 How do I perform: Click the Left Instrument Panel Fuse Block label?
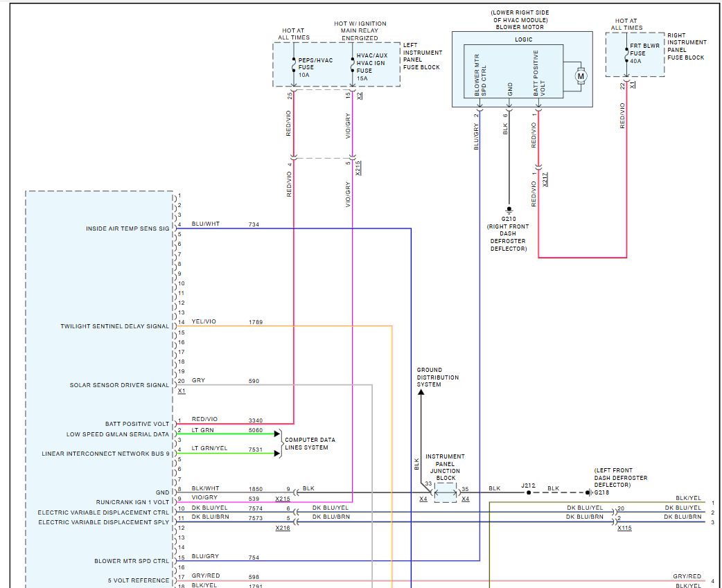pos(422,56)
